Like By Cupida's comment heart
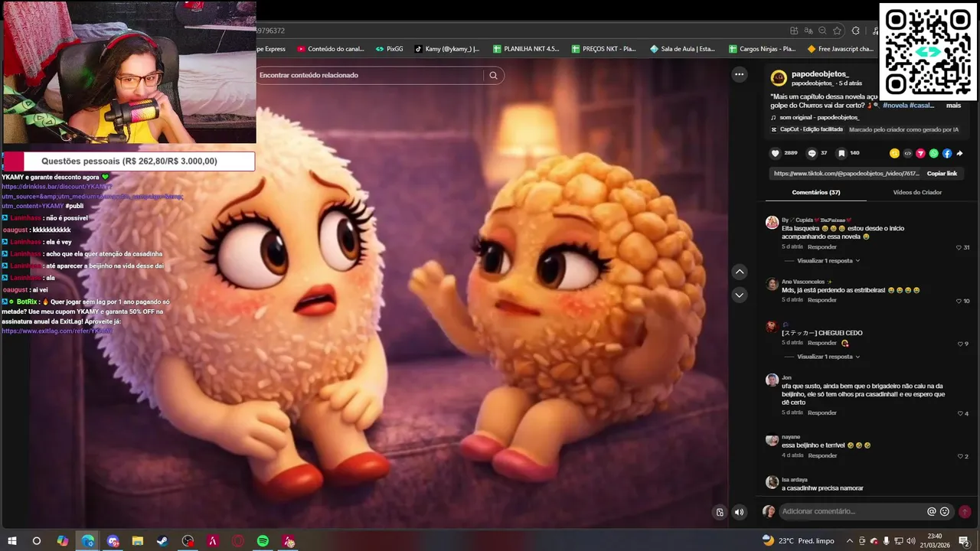The image size is (980, 551). 959,247
